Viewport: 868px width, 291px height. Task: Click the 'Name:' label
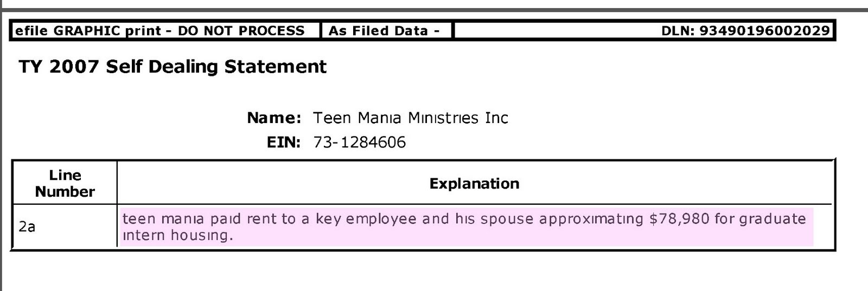point(274,118)
